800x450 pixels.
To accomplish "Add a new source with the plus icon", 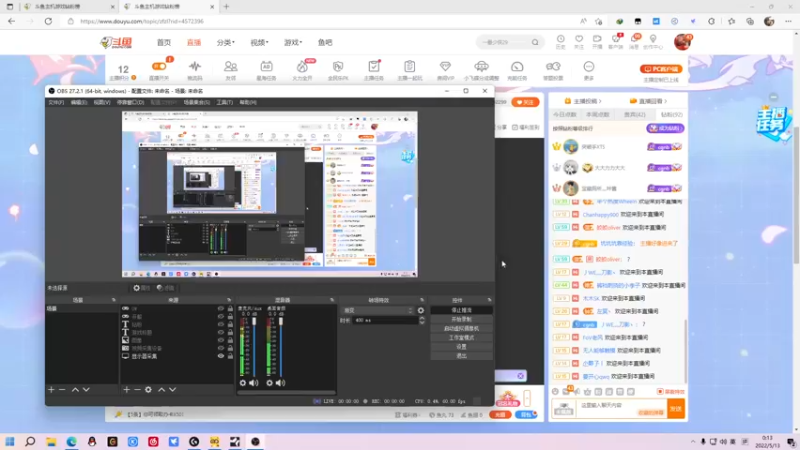I will click(x=127, y=390).
